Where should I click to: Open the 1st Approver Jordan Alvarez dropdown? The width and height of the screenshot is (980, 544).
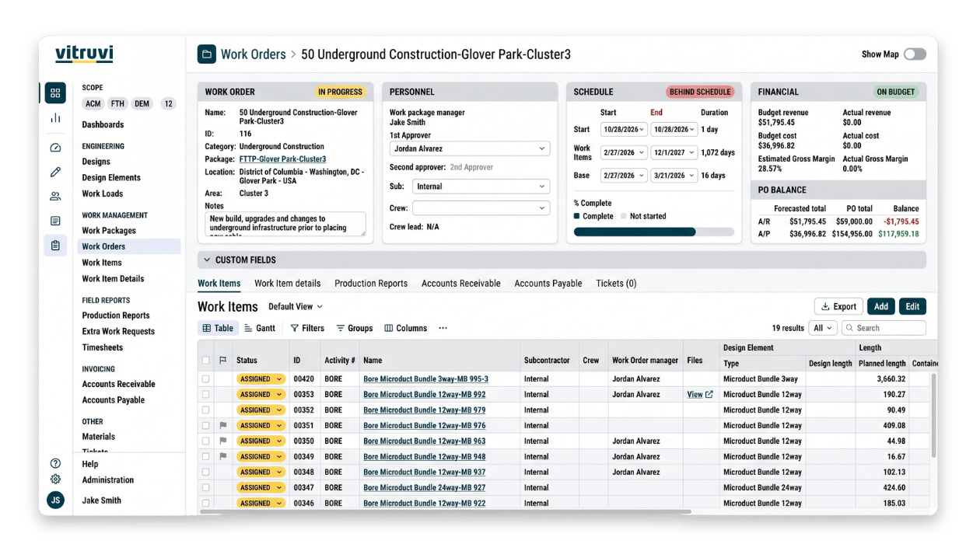pyautogui.click(x=470, y=148)
